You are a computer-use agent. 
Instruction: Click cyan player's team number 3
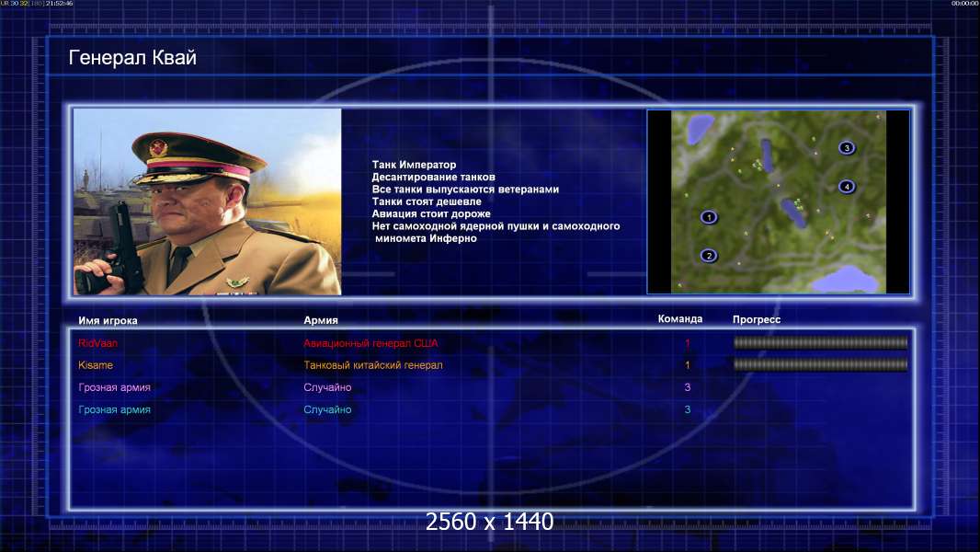point(688,409)
